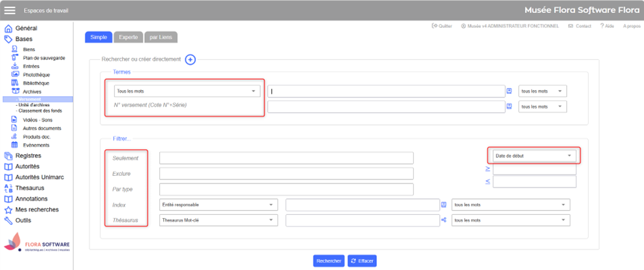Switch to the par Liens tab
This screenshot has height=270, width=644.
(161, 37)
